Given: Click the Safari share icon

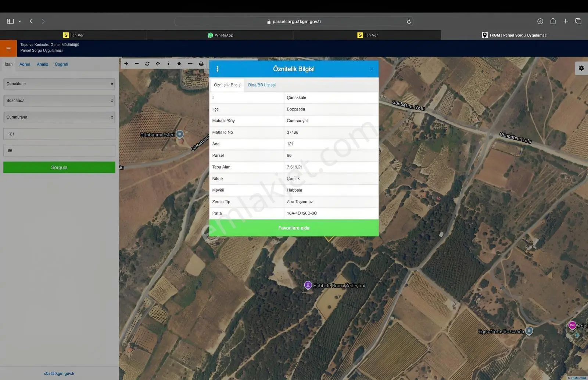Looking at the screenshot, I should pyautogui.click(x=553, y=21).
